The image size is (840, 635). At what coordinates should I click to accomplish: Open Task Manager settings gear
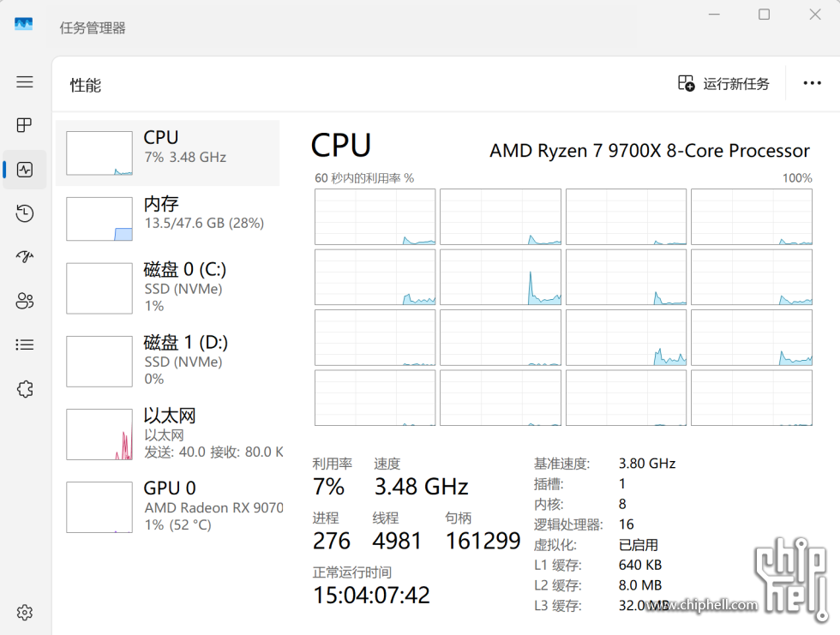coord(25,612)
